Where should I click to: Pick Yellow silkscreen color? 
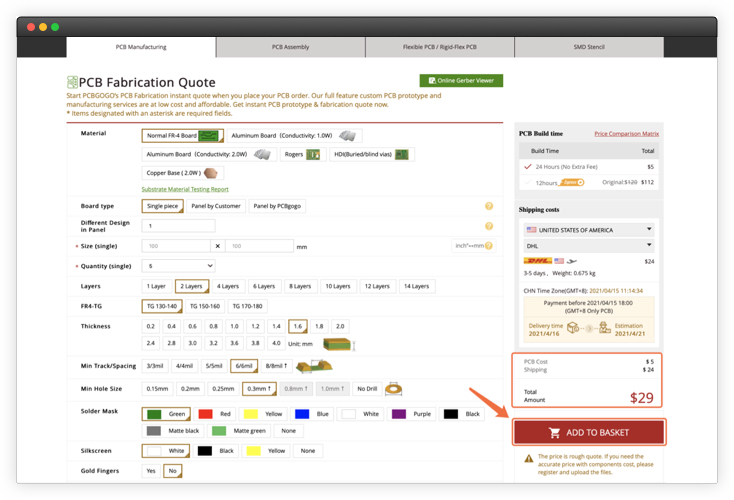[x=266, y=451]
